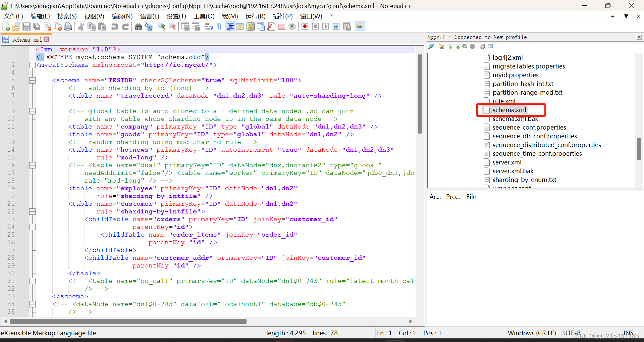Toggle the NppFTP panel toolbar button
The width and height of the screenshot is (644, 342).
point(360,27)
